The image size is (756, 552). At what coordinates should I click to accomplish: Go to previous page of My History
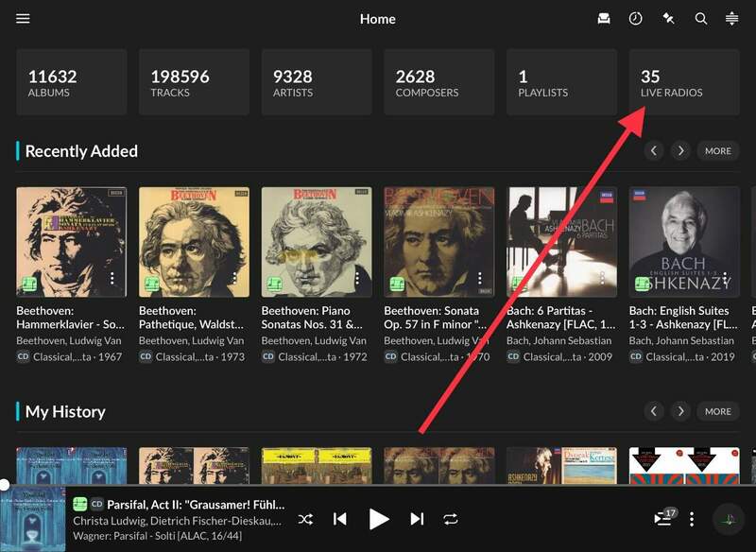(654, 411)
